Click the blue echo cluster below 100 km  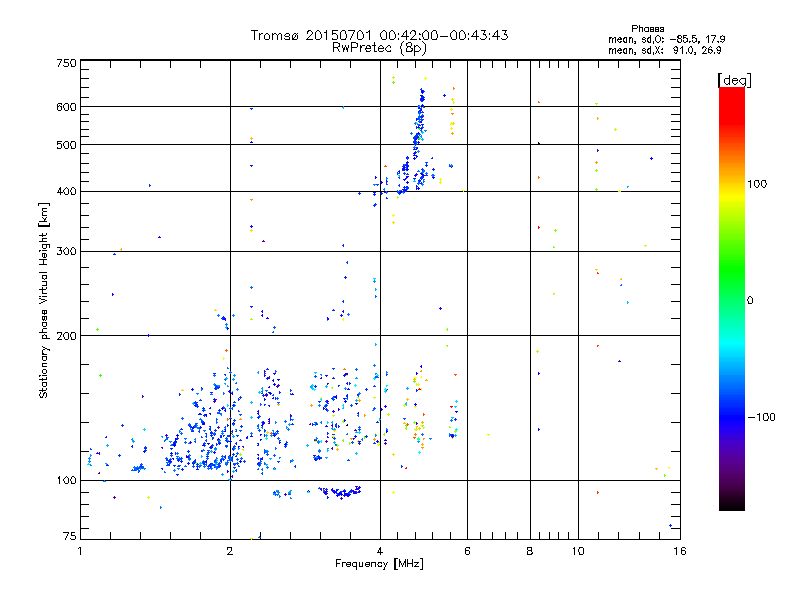341,492
